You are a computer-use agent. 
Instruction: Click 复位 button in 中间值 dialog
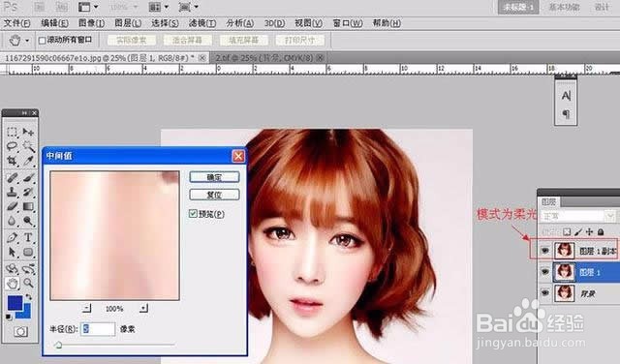[214, 195]
